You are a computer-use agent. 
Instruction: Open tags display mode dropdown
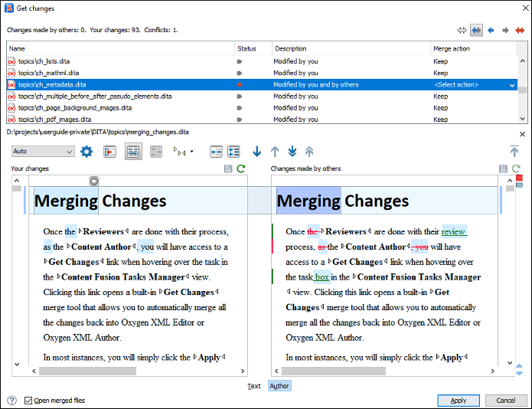click(183, 152)
